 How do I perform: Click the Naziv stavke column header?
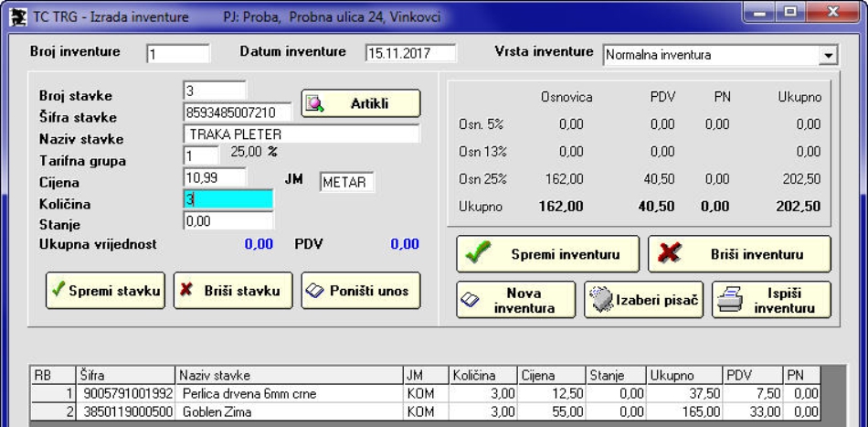288,376
